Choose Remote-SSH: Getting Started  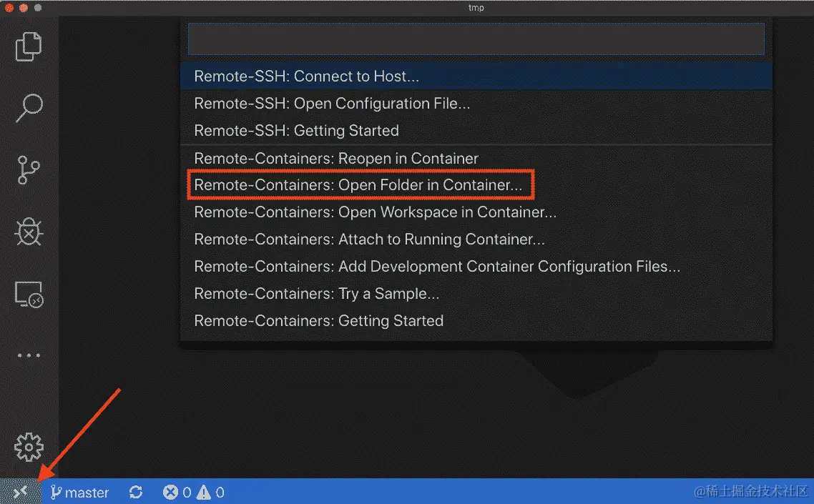[x=476, y=130]
